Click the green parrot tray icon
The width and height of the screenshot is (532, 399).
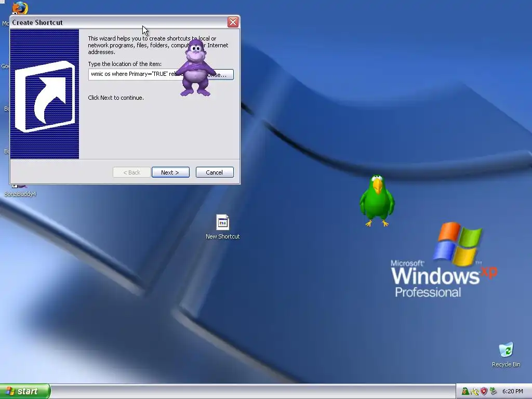point(465,392)
